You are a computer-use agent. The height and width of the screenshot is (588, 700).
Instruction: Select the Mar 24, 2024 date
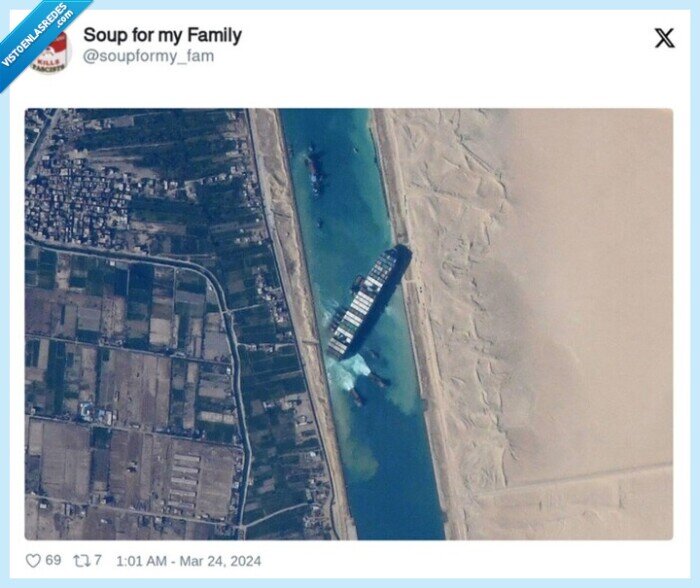(220, 561)
